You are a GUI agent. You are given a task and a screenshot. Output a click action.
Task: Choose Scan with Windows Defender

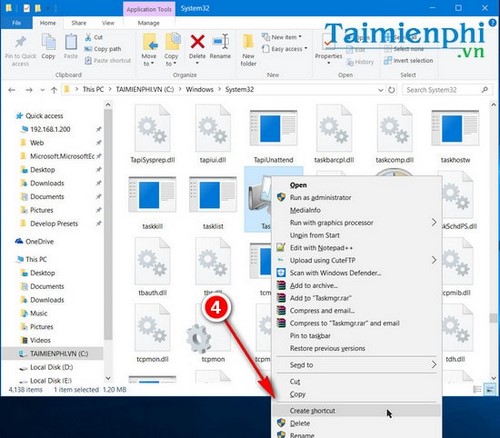click(x=357, y=273)
